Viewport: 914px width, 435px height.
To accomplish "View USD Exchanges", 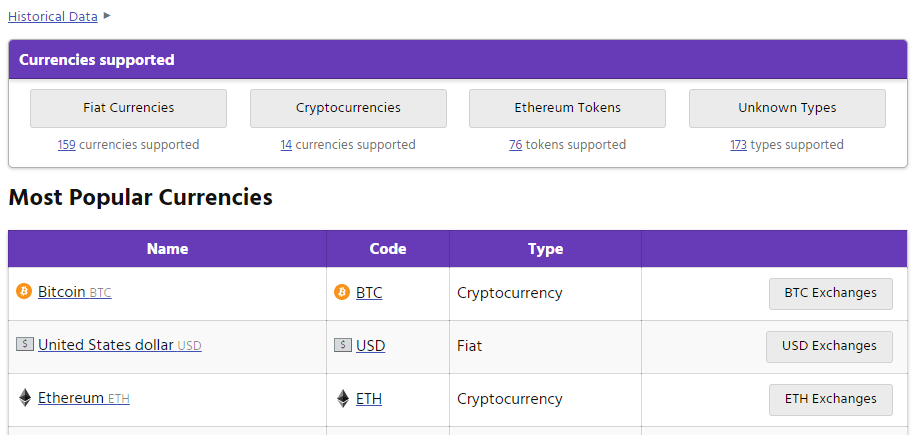I will coord(829,346).
